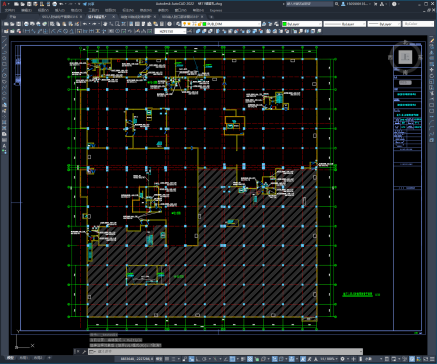The height and width of the screenshot is (364, 437).
Task: Click the Linear dimension tool
Action: coord(27,31)
